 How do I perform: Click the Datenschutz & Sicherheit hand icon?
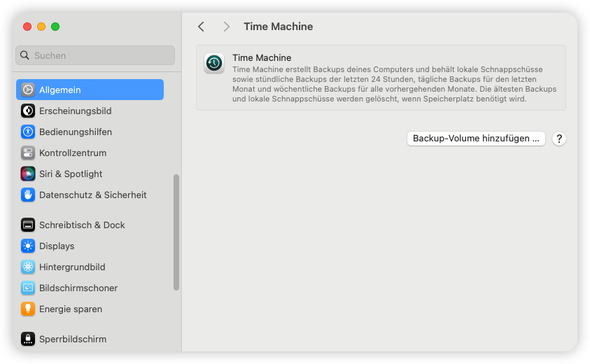click(28, 195)
